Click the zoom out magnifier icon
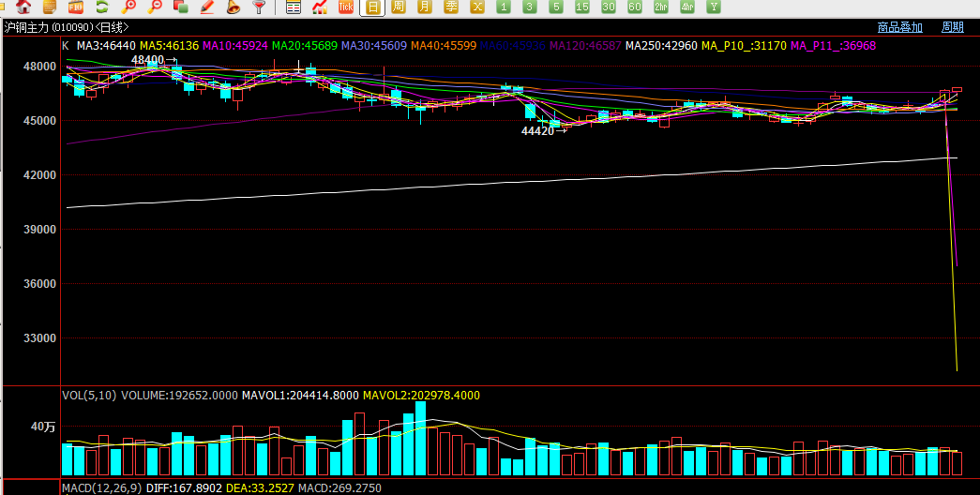Screen dimensions: 980x495 point(156,7)
